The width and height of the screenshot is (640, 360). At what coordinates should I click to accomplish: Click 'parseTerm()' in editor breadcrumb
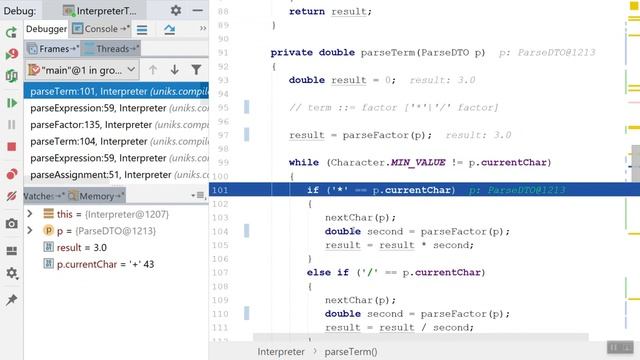[x=351, y=351]
